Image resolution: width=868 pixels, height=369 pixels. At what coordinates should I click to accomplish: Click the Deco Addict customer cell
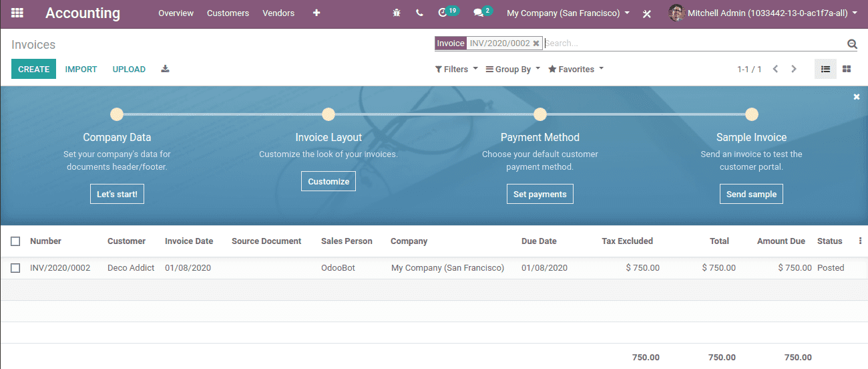pos(131,268)
